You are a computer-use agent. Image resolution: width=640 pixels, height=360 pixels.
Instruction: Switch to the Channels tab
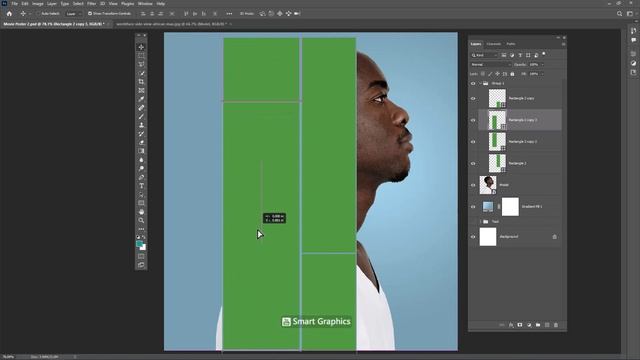point(493,44)
